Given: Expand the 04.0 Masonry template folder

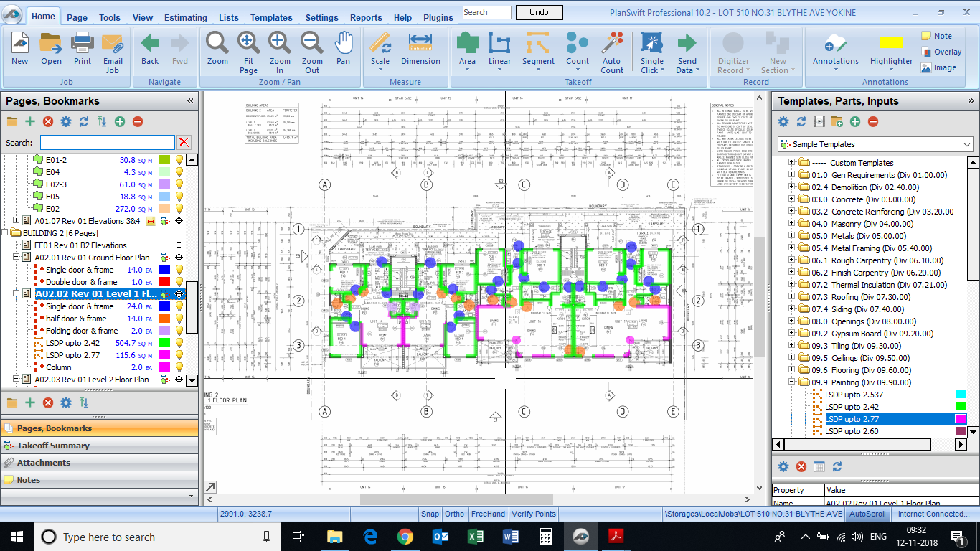Looking at the screenshot, I should 791,224.
